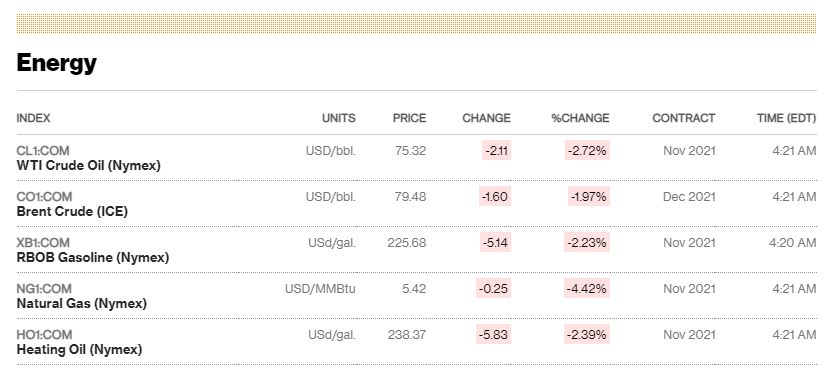Viewport: 836px width, 388px height.
Task: Open the WTI Crude Oil (Nymex) link
Action: pyautogui.click(x=89, y=166)
